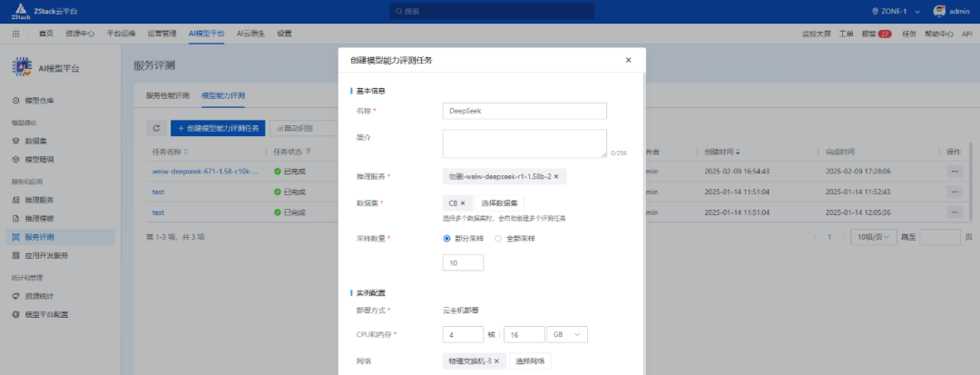Viewport: 980px width, 375px height.
Task: Open the 10项/页 page size dropdown
Action: pos(874,238)
